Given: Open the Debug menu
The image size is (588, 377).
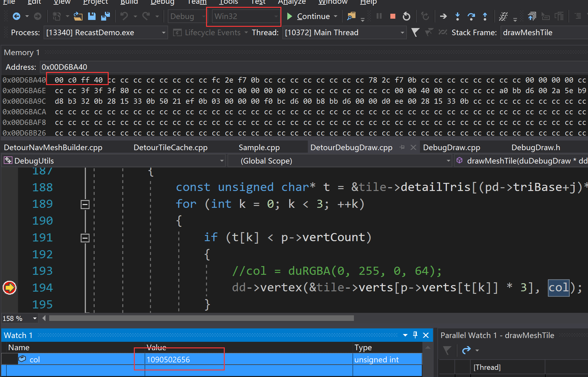Looking at the screenshot, I should point(162,2).
